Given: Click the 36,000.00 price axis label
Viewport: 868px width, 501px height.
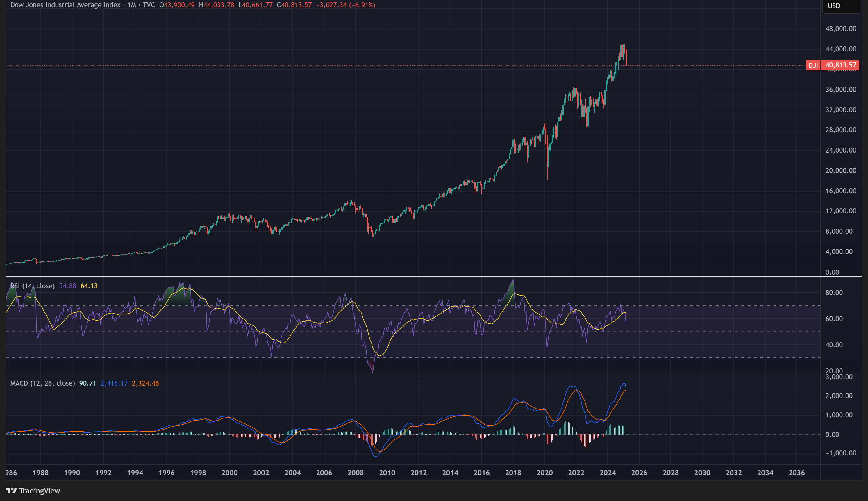Looking at the screenshot, I should pyautogui.click(x=840, y=90).
